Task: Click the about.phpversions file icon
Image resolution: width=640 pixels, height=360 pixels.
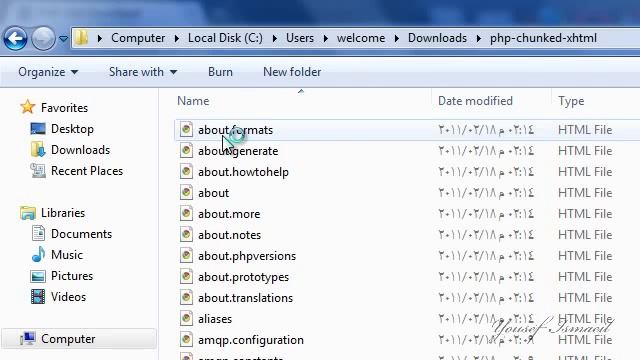Action: pyautogui.click(x=186, y=256)
